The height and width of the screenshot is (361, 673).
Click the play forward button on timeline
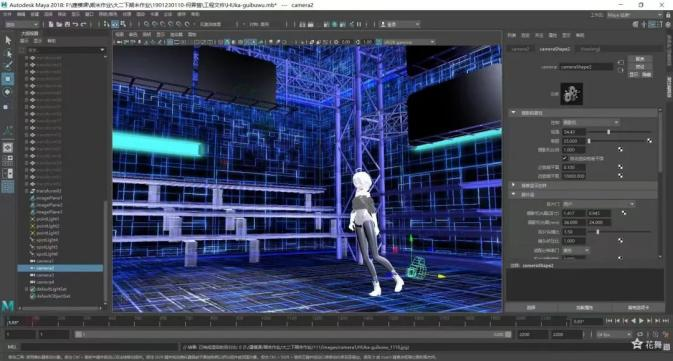click(x=642, y=321)
